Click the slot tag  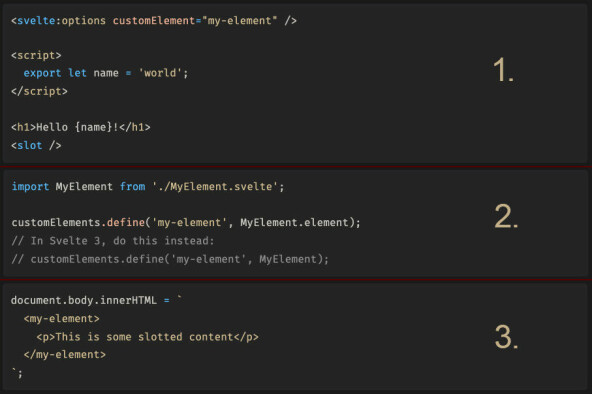36,145
